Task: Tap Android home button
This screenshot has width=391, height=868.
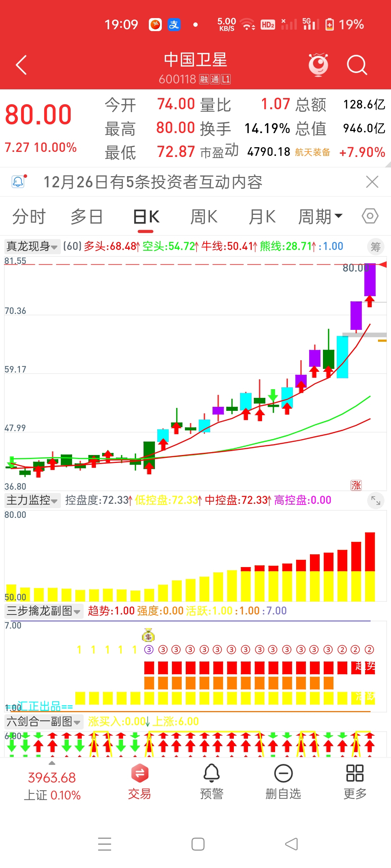Action: tap(198, 844)
